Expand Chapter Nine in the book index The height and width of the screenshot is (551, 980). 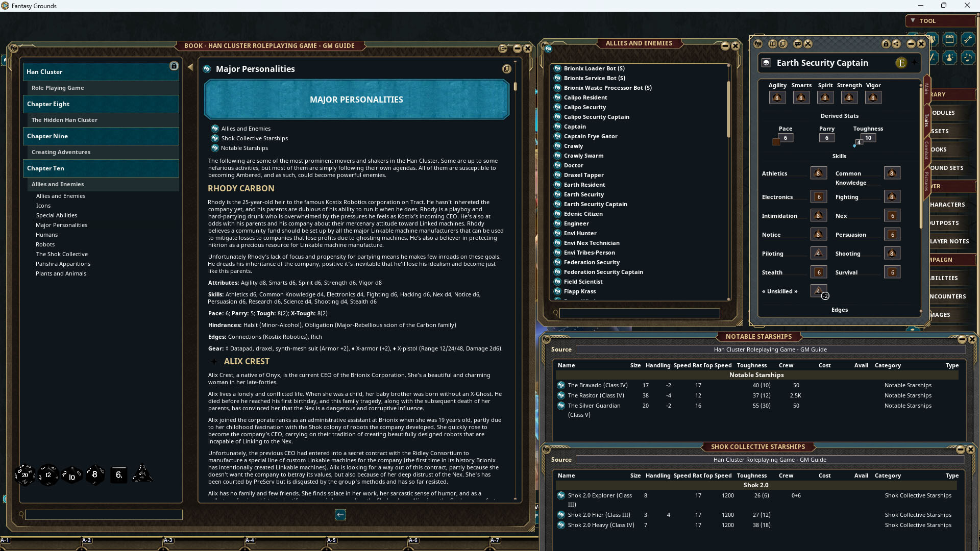click(x=101, y=136)
